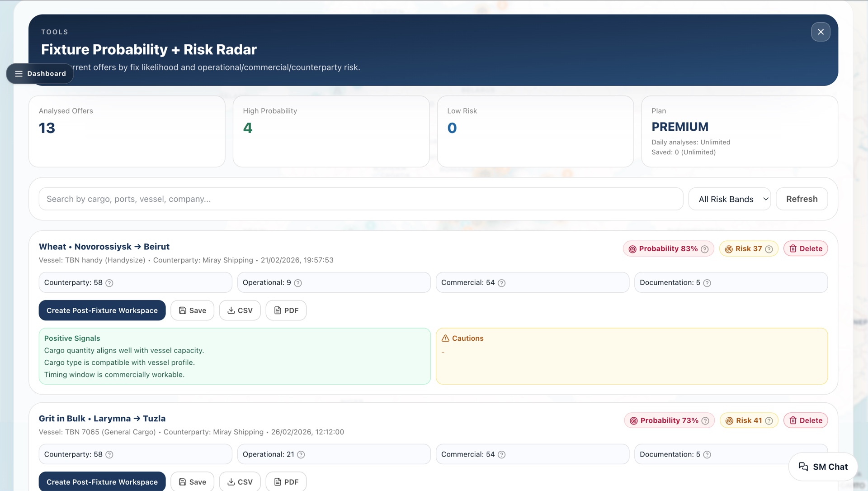The width and height of the screenshot is (868, 491).
Task: Click help icon beside Documentation: 5 for Wheat
Action: pyautogui.click(x=707, y=283)
